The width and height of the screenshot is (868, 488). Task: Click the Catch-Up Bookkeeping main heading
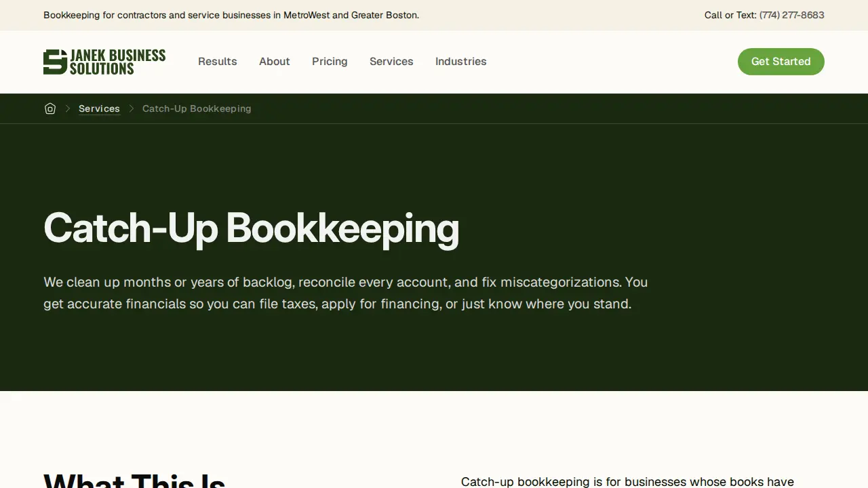coord(252,228)
